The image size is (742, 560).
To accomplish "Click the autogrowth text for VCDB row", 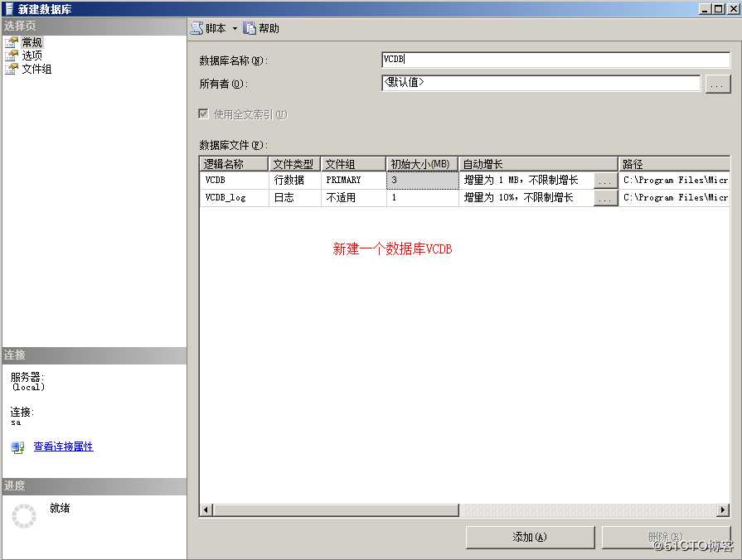I will coord(521,181).
